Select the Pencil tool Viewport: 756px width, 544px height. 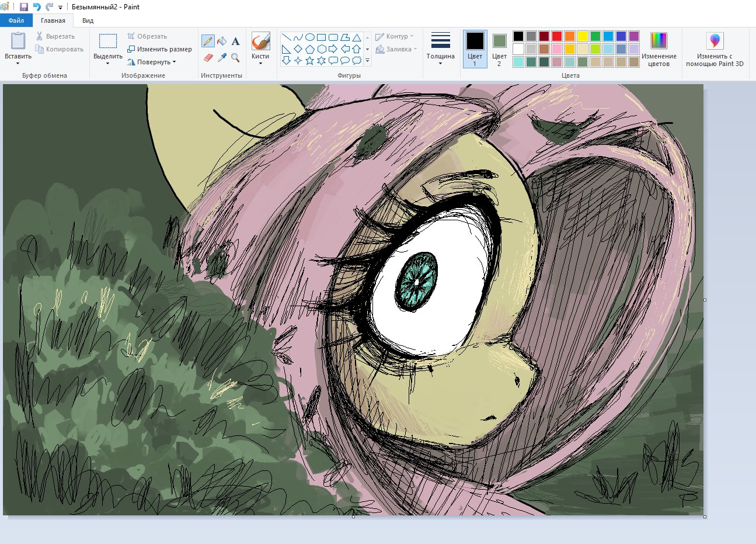(x=208, y=41)
